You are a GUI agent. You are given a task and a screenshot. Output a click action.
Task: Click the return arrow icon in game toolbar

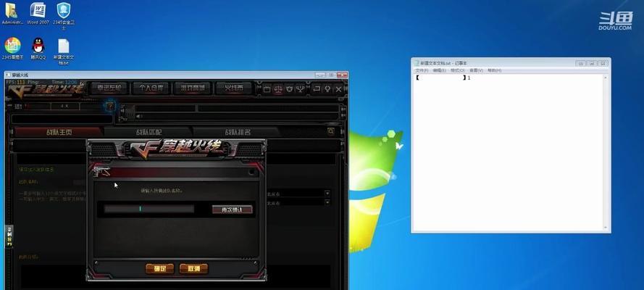[x=317, y=88]
